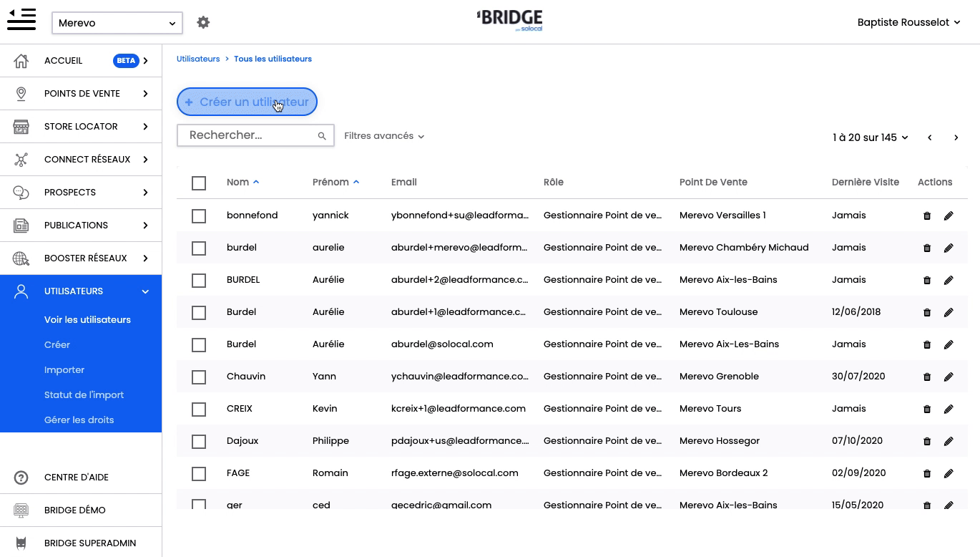
Task: Click the Utilisateurs person icon
Action: [21, 291]
